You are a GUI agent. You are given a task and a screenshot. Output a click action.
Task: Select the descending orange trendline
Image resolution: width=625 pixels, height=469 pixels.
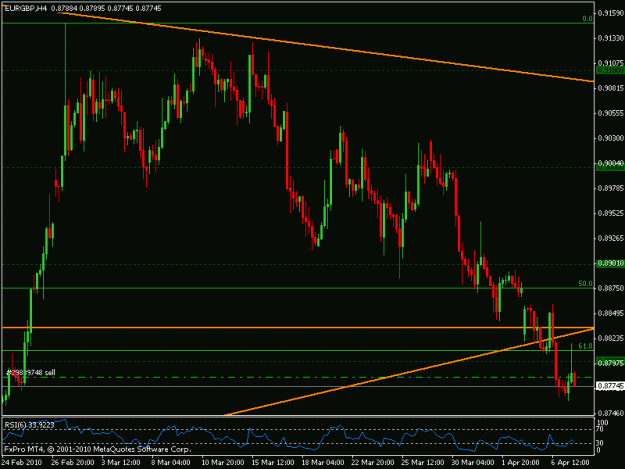click(x=325, y=47)
